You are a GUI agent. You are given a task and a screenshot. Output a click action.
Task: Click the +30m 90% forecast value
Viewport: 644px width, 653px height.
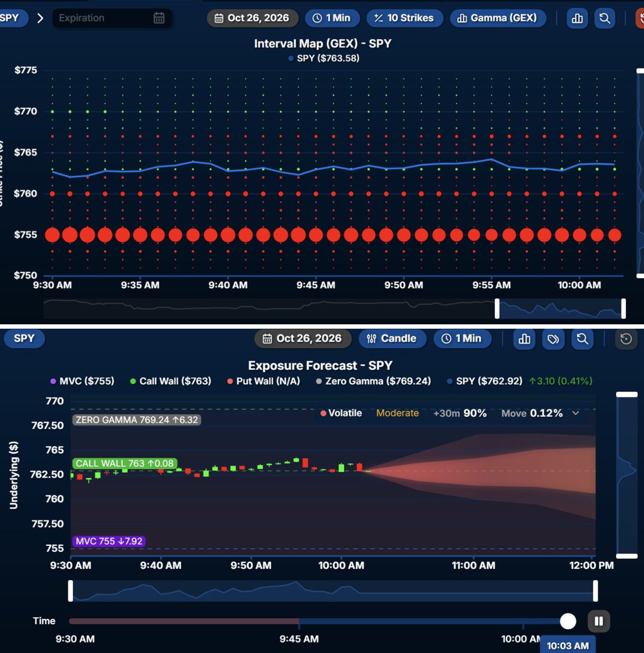point(460,413)
